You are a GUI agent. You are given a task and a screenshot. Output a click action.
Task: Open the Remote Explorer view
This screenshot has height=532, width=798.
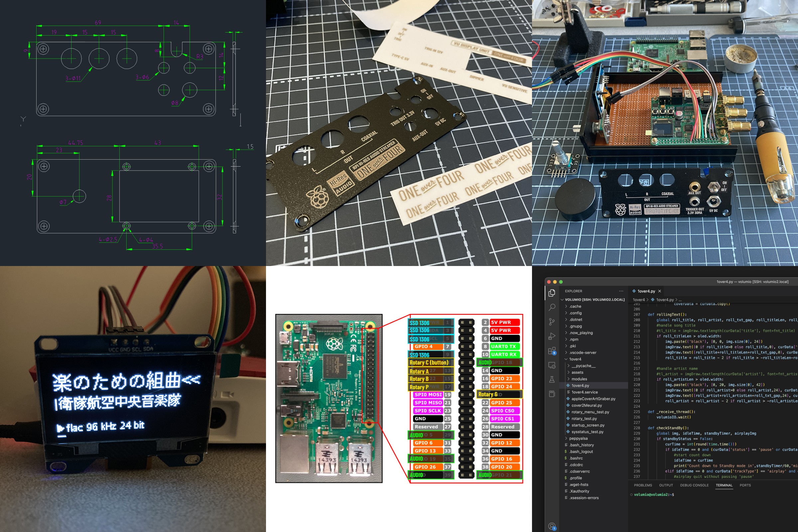(x=552, y=365)
